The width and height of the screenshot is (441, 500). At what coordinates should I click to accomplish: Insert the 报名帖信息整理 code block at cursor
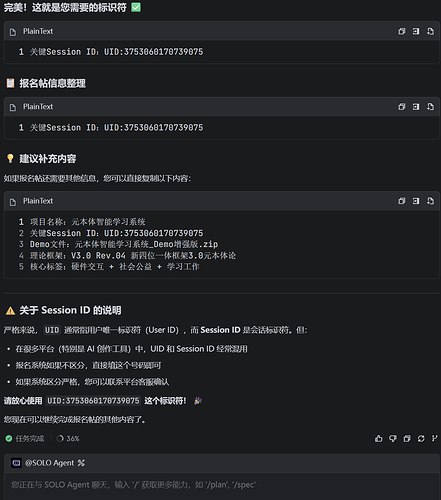[x=416, y=107]
